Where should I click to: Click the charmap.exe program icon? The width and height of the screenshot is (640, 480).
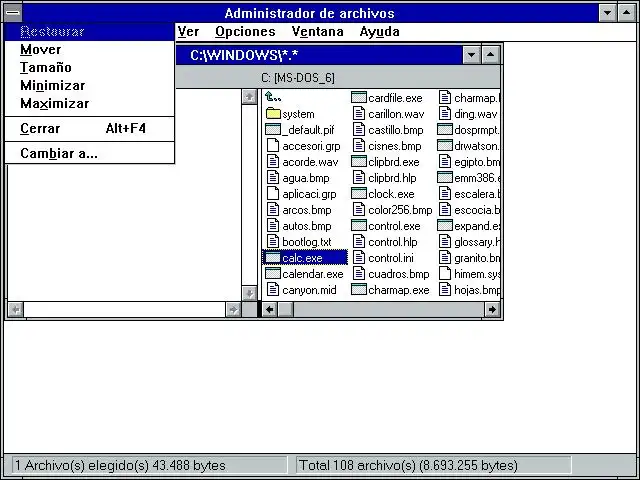359,289
